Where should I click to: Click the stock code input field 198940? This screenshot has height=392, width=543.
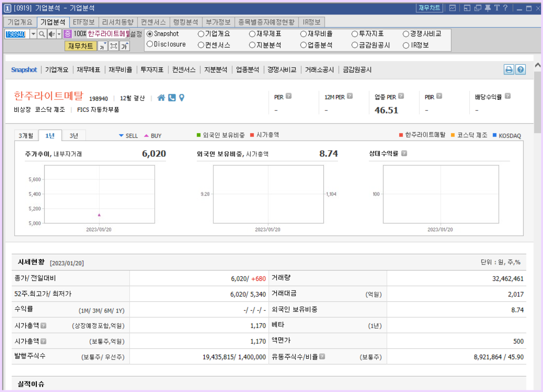(17, 34)
